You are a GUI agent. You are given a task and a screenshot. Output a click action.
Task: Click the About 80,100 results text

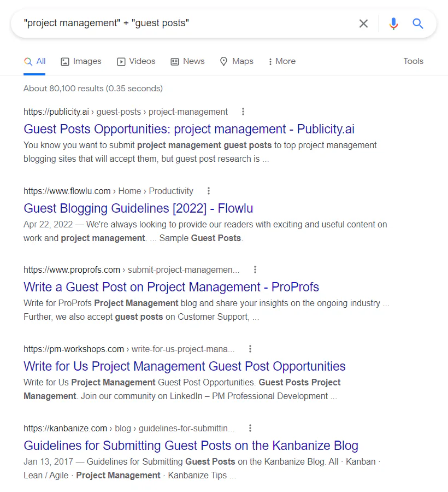[93, 89]
